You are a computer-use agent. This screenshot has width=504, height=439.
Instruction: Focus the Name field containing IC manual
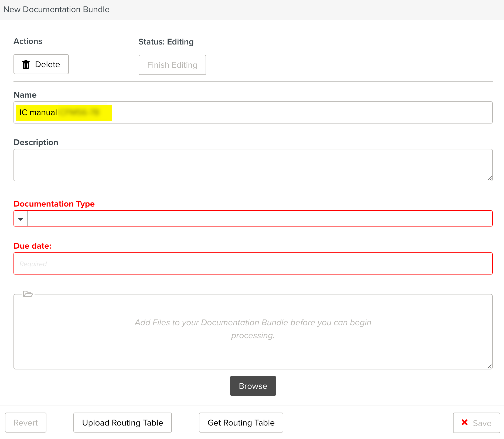click(x=297, y=112)
